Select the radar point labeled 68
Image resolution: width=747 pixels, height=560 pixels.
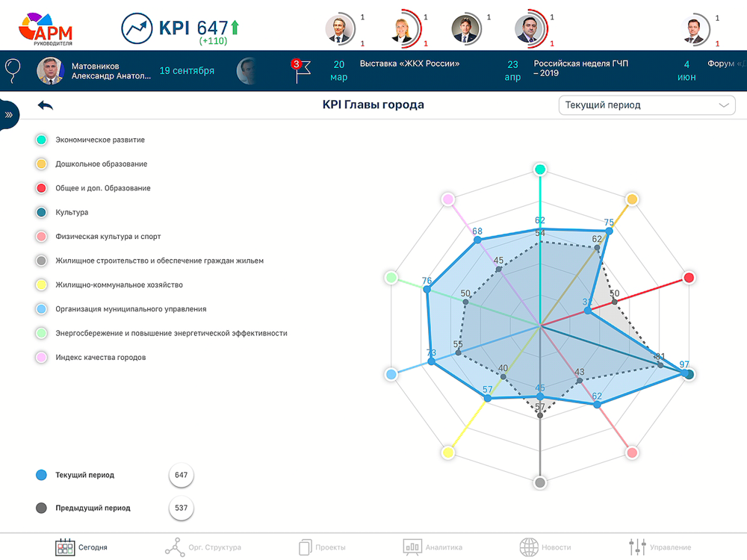[x=477, y=240]
